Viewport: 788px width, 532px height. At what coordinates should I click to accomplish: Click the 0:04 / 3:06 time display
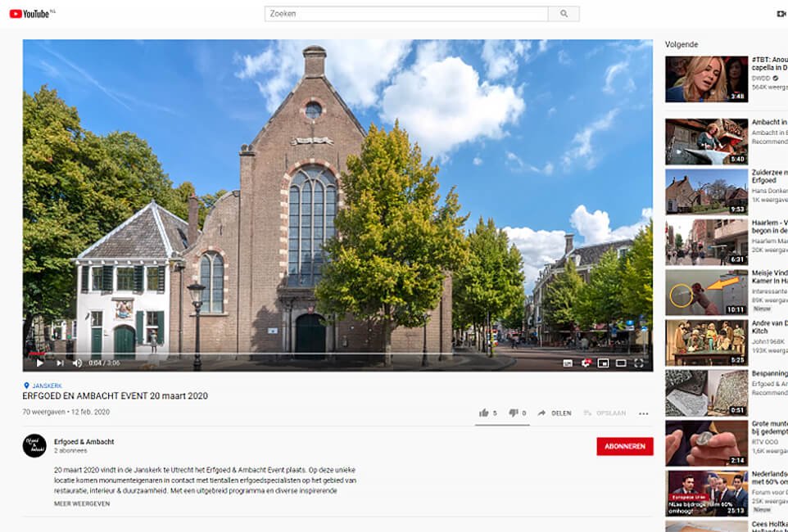105,363
